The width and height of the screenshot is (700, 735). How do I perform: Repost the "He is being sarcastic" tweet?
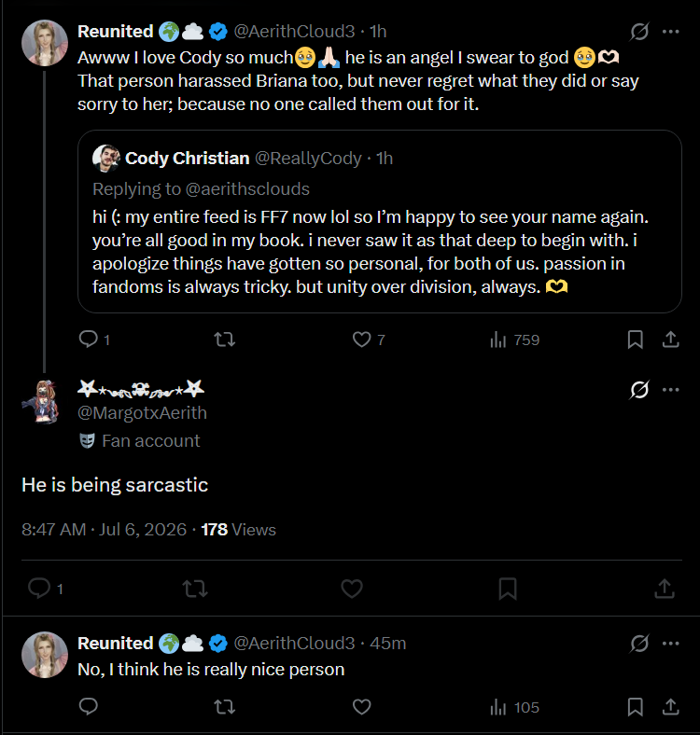(x=195, y=589)
